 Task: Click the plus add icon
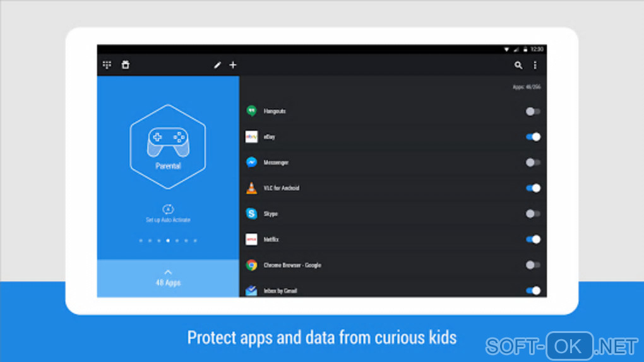point(233,65)
